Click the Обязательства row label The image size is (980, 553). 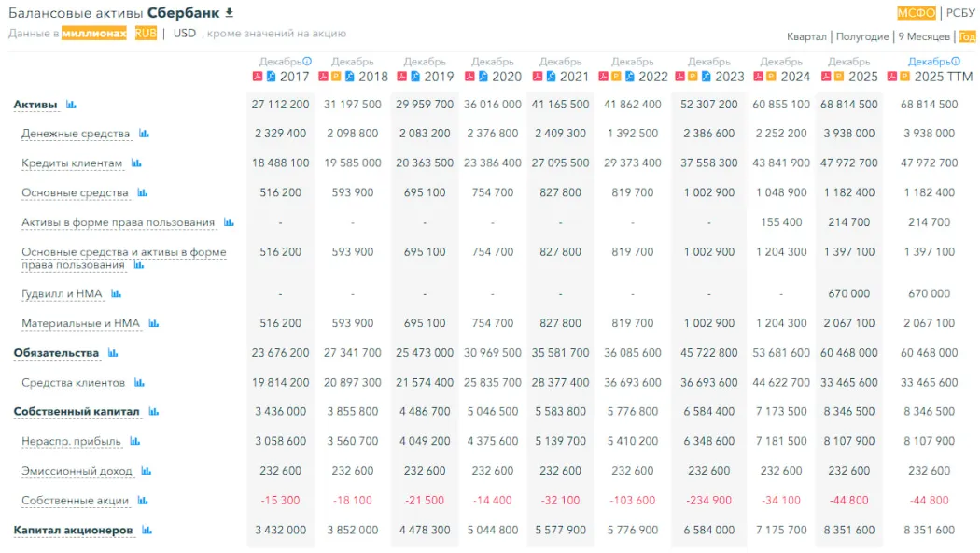coord(56,353)
